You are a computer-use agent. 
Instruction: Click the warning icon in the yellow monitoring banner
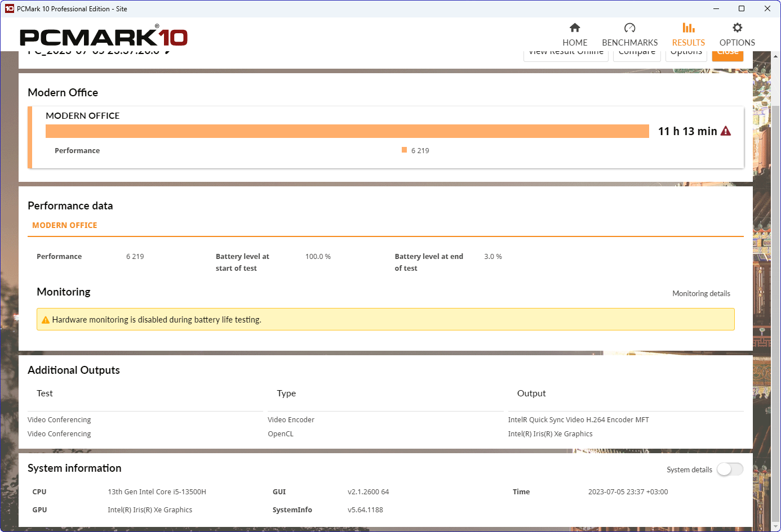coord(46,320)
